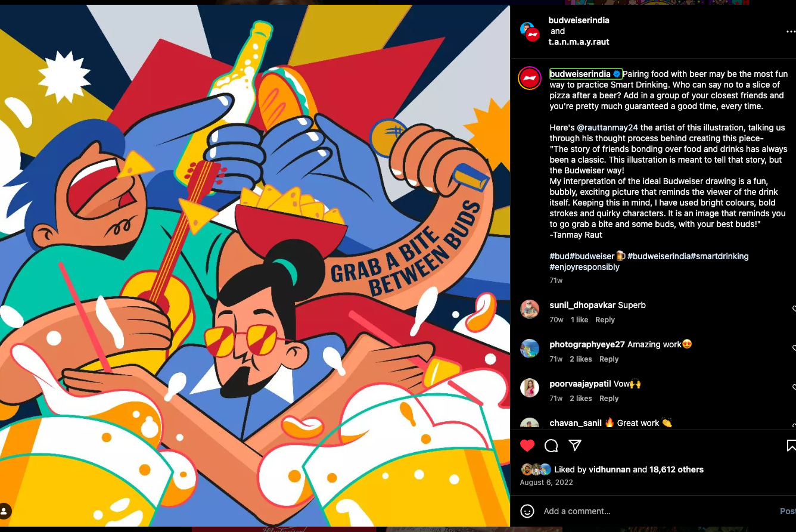Screen dimensions: 796x532
Task: Reply to sunil_dhopavkar's comment
Action: pos(605,320)
